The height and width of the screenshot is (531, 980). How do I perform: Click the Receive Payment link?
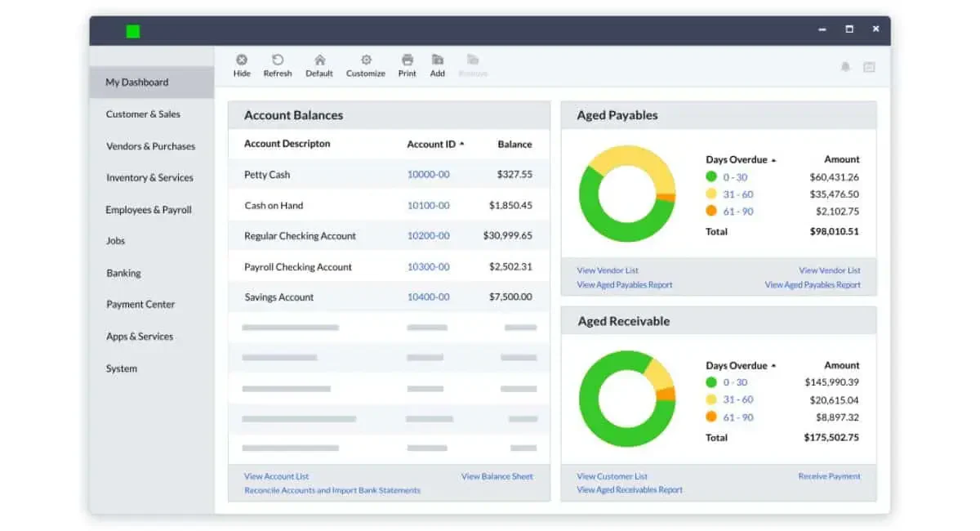coord(830,476)
